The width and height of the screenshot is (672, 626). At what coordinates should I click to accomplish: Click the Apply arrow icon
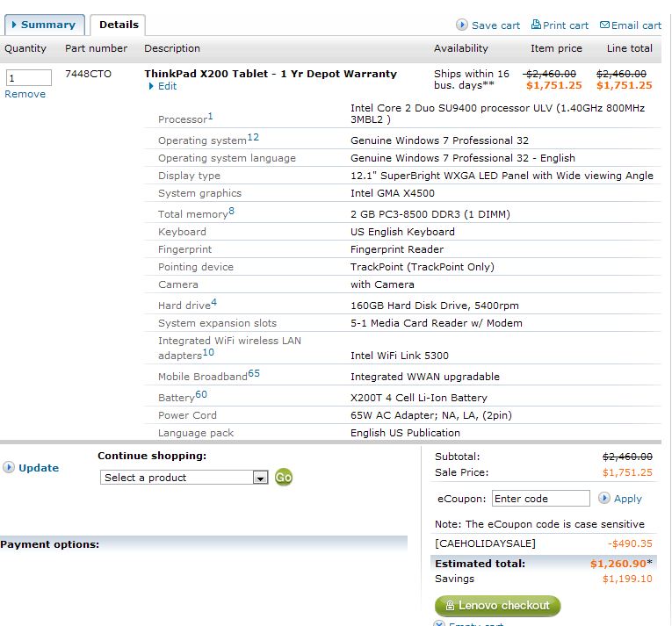tap(603, 498)
